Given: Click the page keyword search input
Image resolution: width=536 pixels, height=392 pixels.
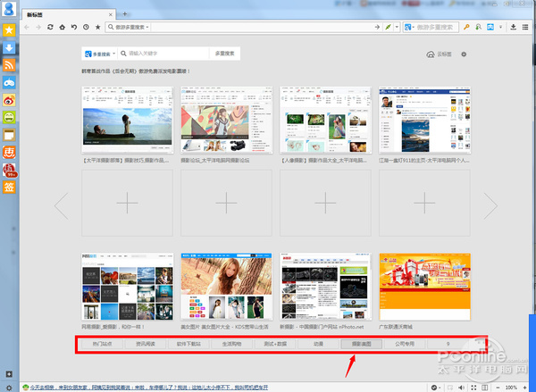Looking at the screenshot, I should point(164,54).
